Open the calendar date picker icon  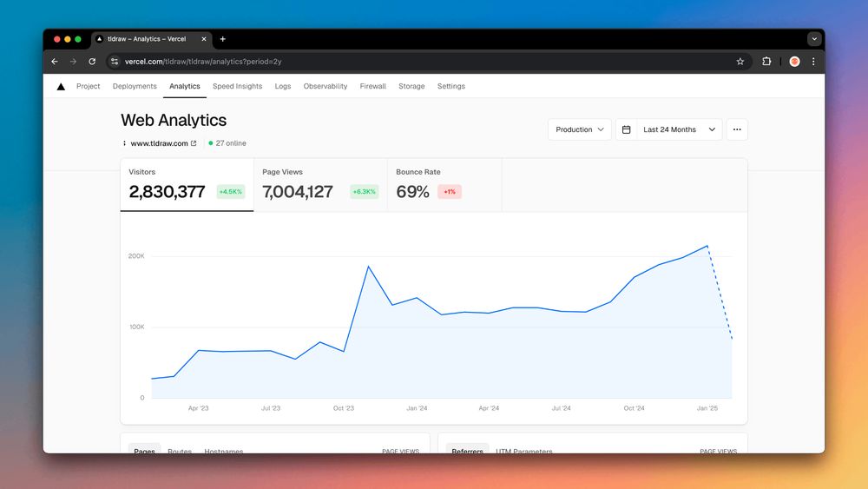tap(626, 129)
